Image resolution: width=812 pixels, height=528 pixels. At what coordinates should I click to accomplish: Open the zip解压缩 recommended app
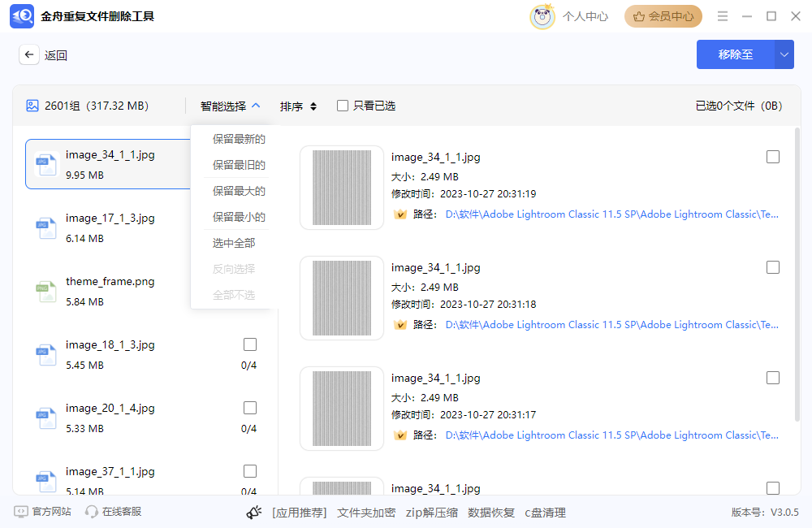click(432, 513)
